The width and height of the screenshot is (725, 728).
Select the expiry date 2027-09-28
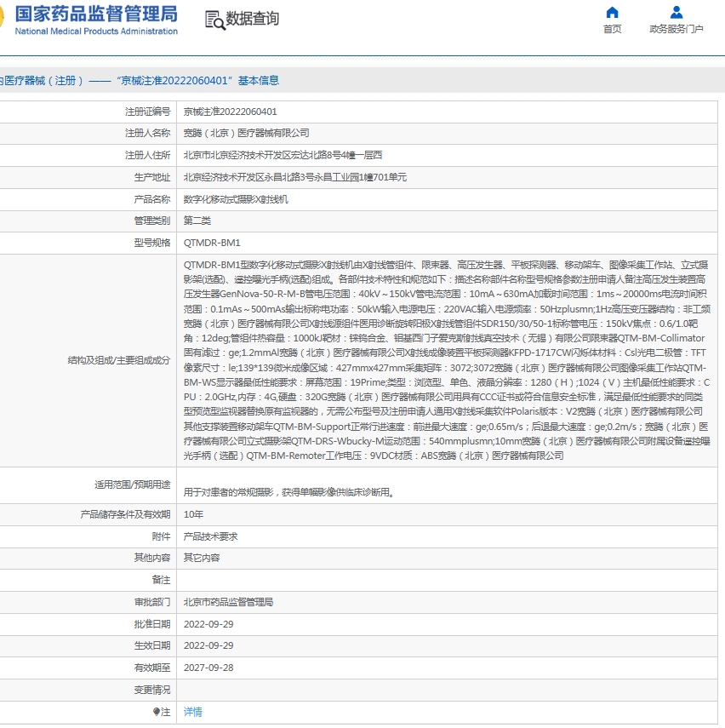[x=208, y=668]
